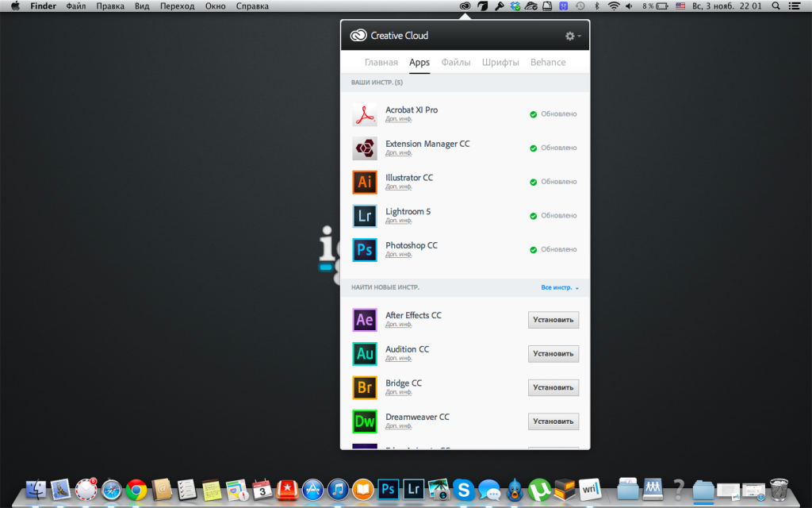Open iBooks from the Dock

363,489
